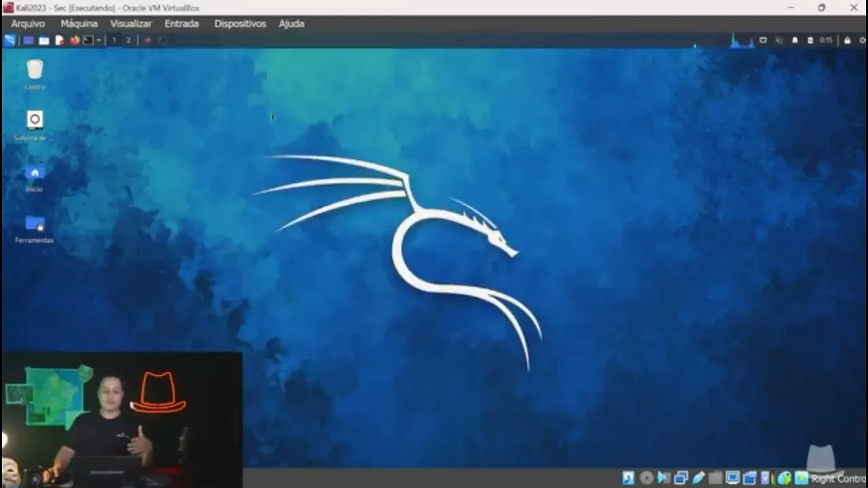Click the lock screen padlock icon
This screenshot has height=488, width=868.
coord(847,40)
